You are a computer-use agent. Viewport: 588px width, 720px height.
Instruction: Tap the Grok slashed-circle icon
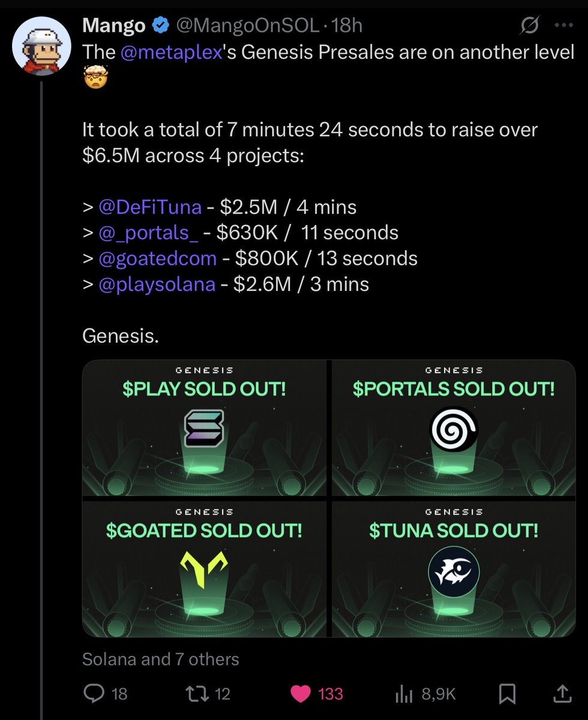click(x=529, y=26)
